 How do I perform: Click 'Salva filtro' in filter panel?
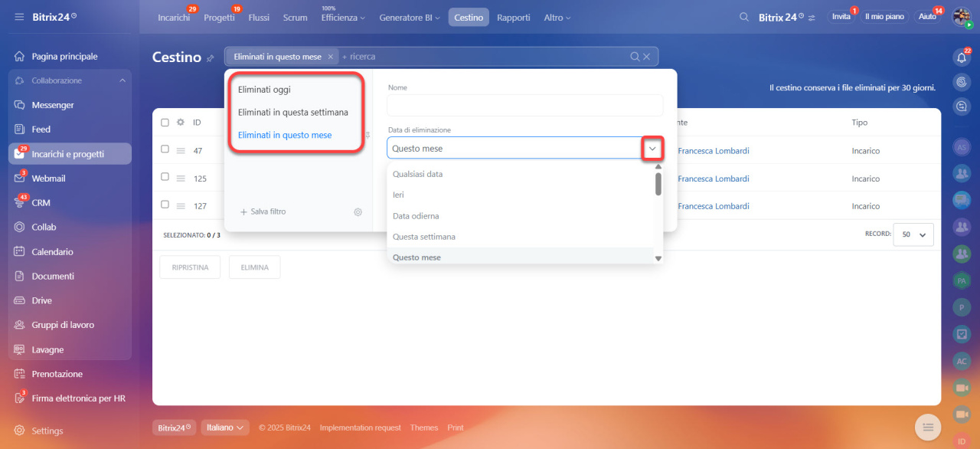click(x=263, y=211)
